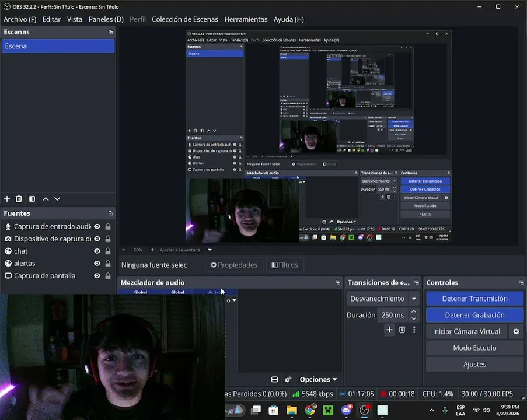Viewport: 527px width, 420px height.
Task: Hide the chat source
Action: [x=97, y=251]
